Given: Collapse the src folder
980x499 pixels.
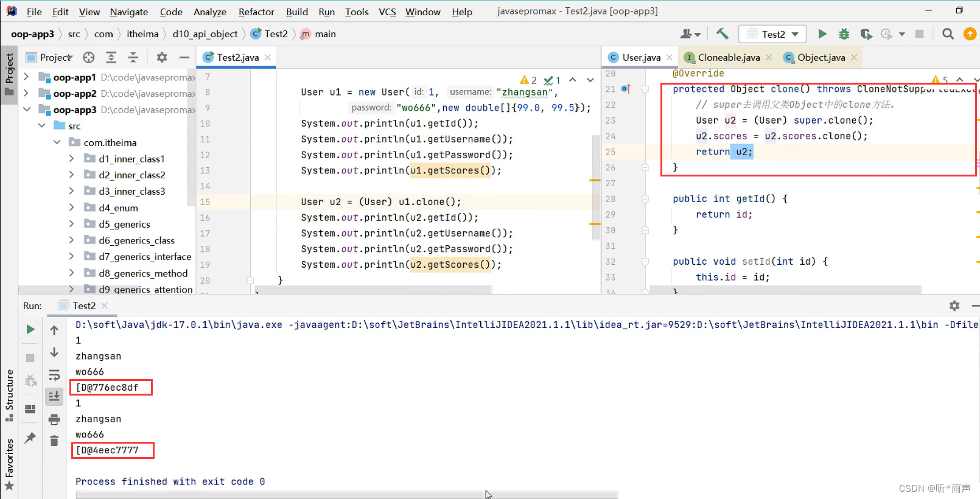Looking at the screenshot, I should click(x=41, y=126).
